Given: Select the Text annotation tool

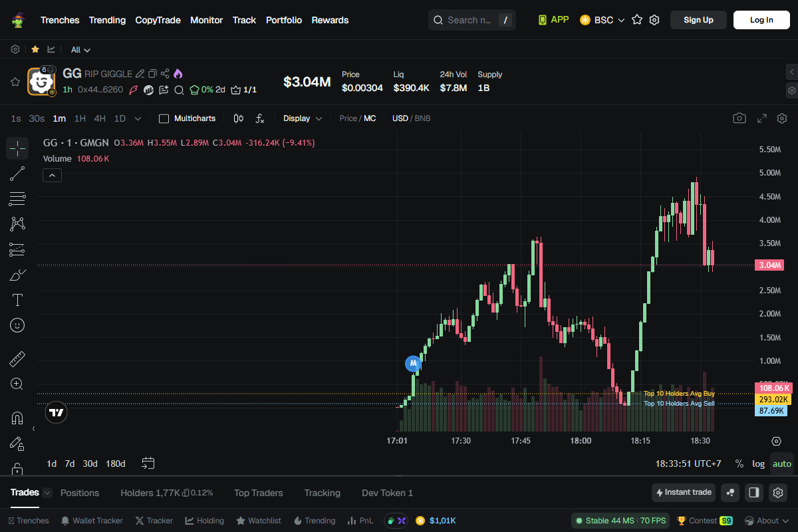Looking at the screenshot, I should click(x=17, y=300).
